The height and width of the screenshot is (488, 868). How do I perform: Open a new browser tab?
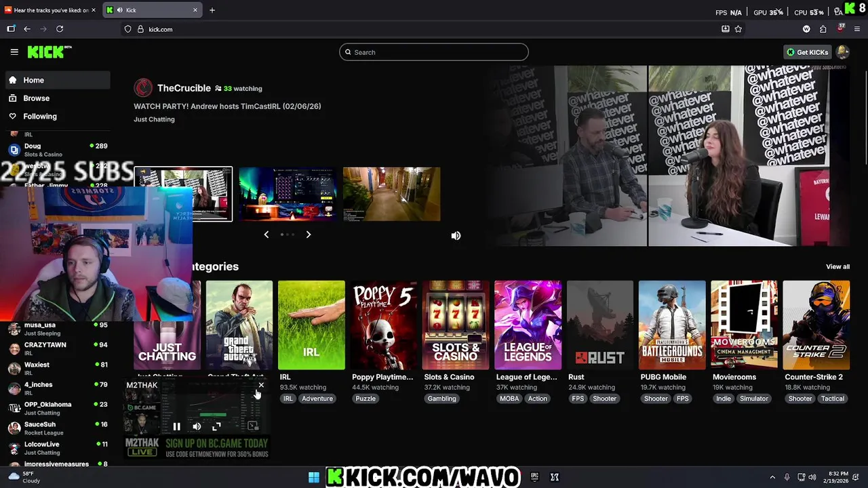(212, 10)
